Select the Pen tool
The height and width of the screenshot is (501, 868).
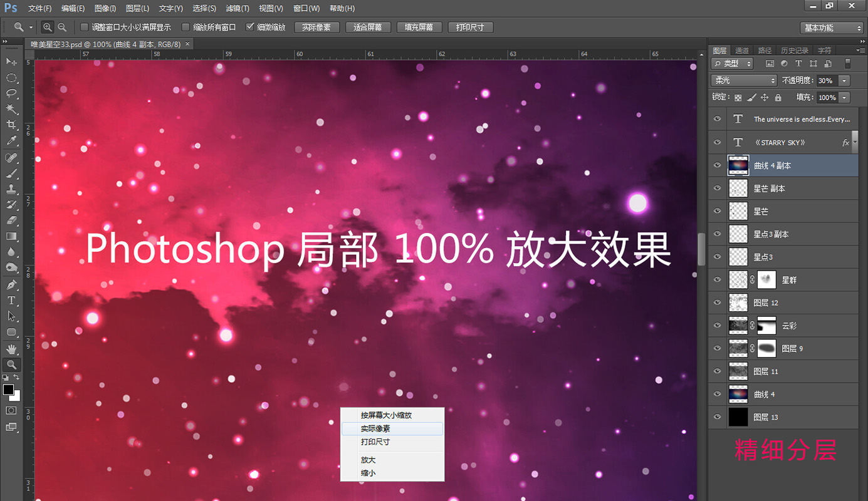coord(11,285)
